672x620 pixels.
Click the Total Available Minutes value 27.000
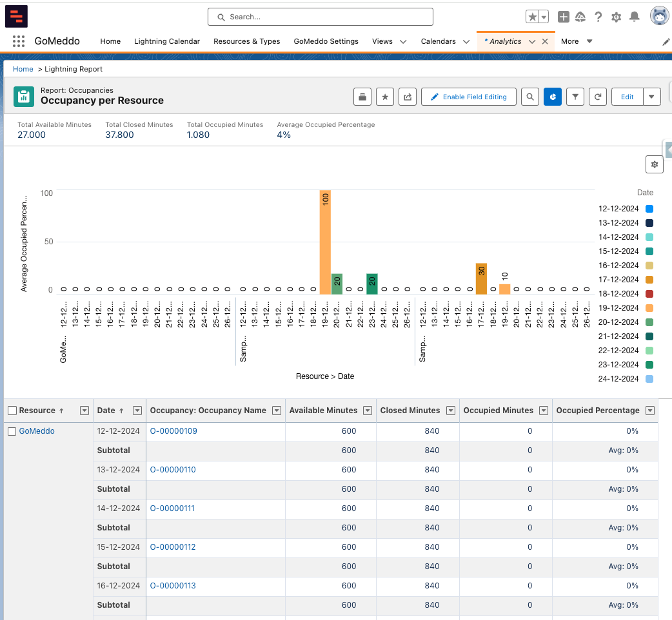(32, 135)
